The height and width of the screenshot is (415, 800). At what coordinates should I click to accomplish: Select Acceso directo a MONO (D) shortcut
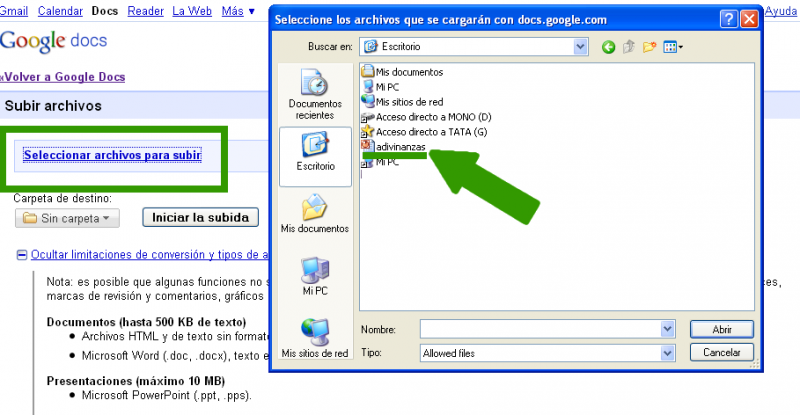pyautogui.click(x=426, y=117)
